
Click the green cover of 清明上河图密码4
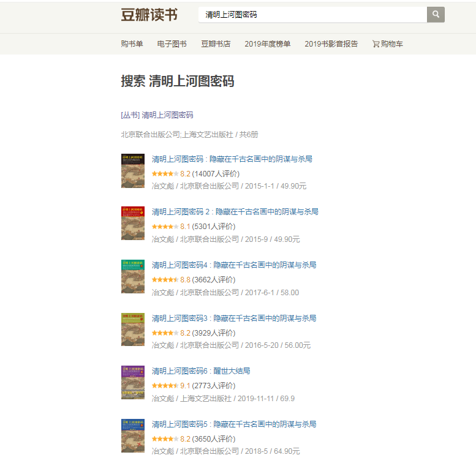coord(133,276)
